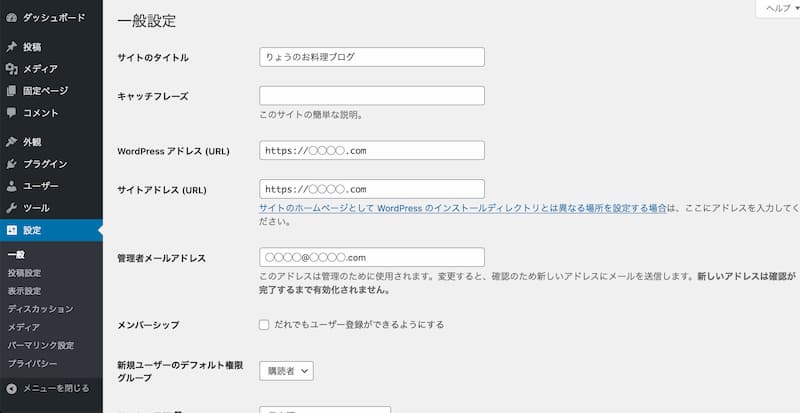Viewport: 800px width, 413px height.
Task: Click the wrench icon beside ツール
Action: 12,208
